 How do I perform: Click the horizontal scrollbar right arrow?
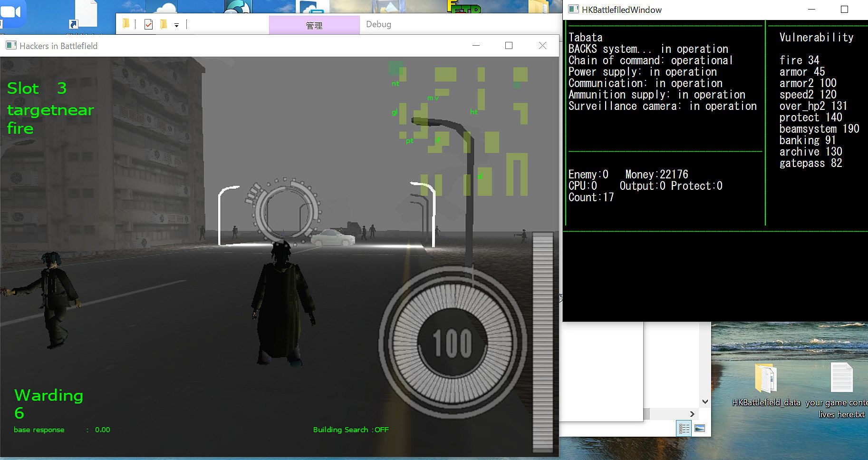pos(692,414)
